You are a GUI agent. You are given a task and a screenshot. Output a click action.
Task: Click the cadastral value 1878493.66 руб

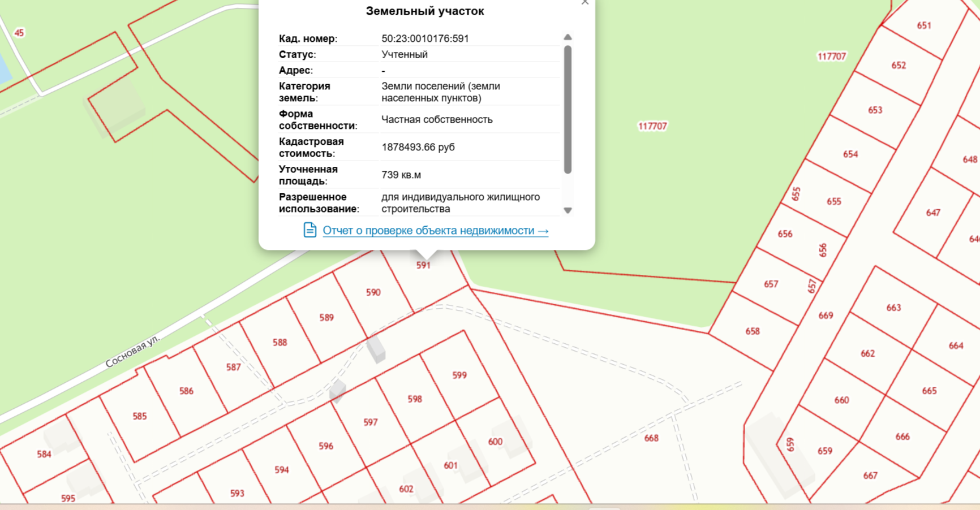418,147
